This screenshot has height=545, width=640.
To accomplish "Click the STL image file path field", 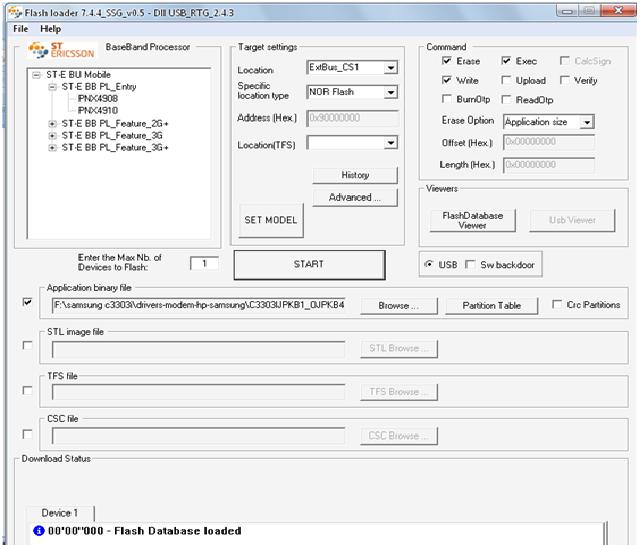I will [198, 349].
